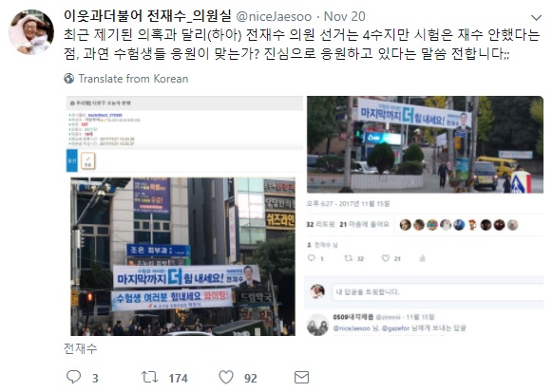
Task: Click the embedded heart icon showing 21
Action: pos(386,258)
